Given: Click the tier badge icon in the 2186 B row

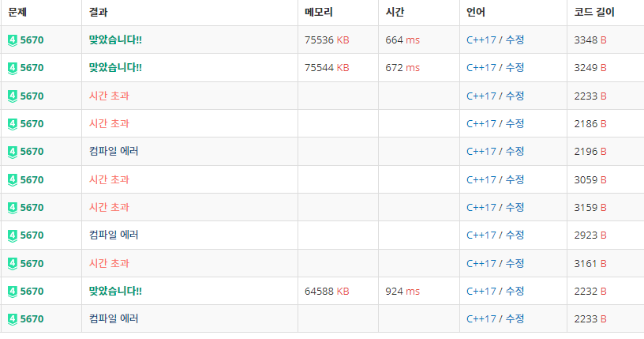Looking at the screenshot, I should pos(13,124).
